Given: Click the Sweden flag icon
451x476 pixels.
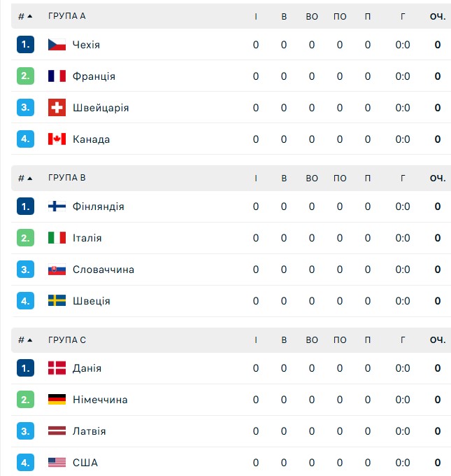Looking at the screenshot, I should 57,301.
